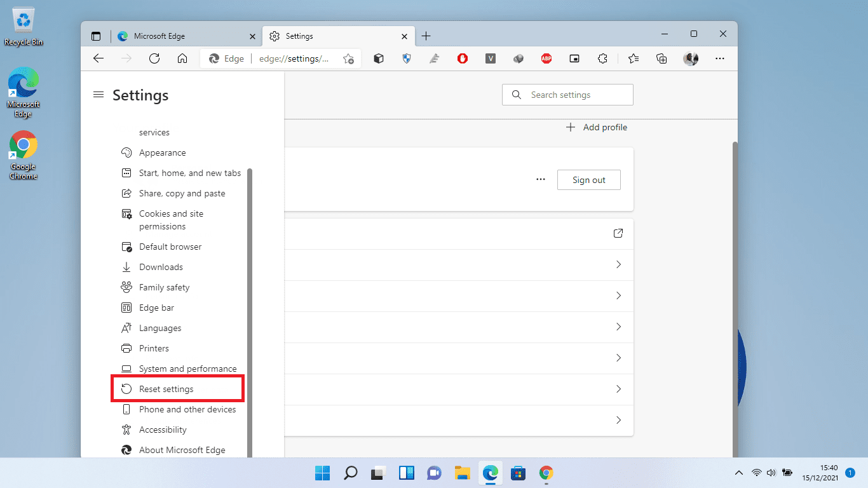Open the Widgets taskbar icon
The width and height of the screenshot is (868, 488).
click(407, 473)
